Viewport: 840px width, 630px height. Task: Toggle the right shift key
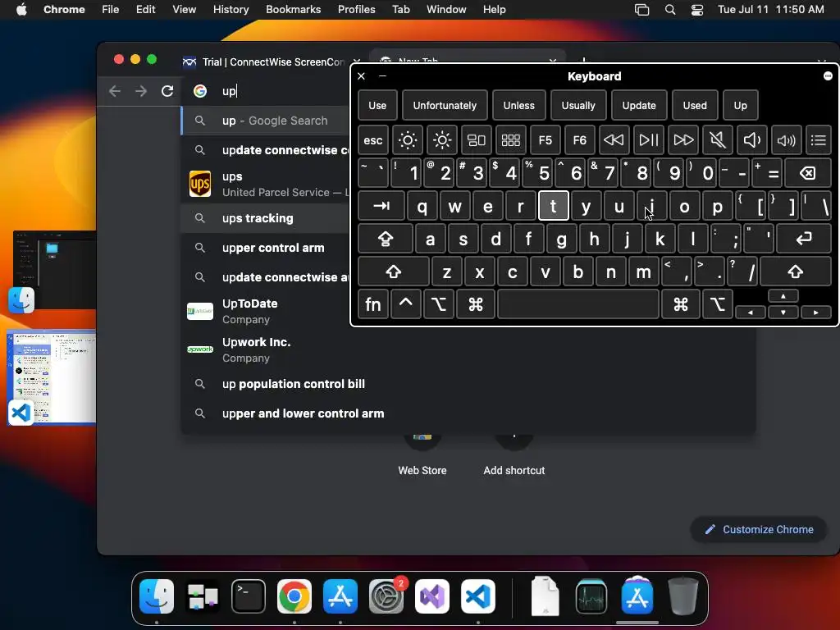pos(795,272)
